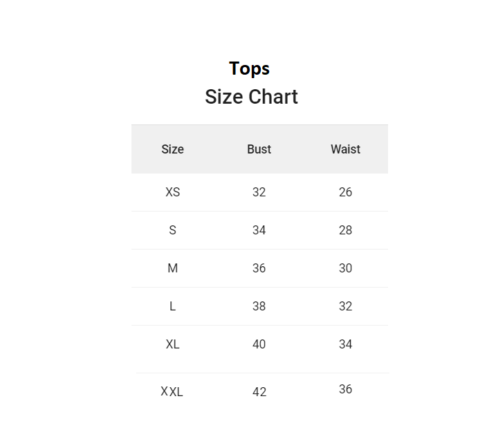
Task: Click the S size cell
Action: (173, 230)
